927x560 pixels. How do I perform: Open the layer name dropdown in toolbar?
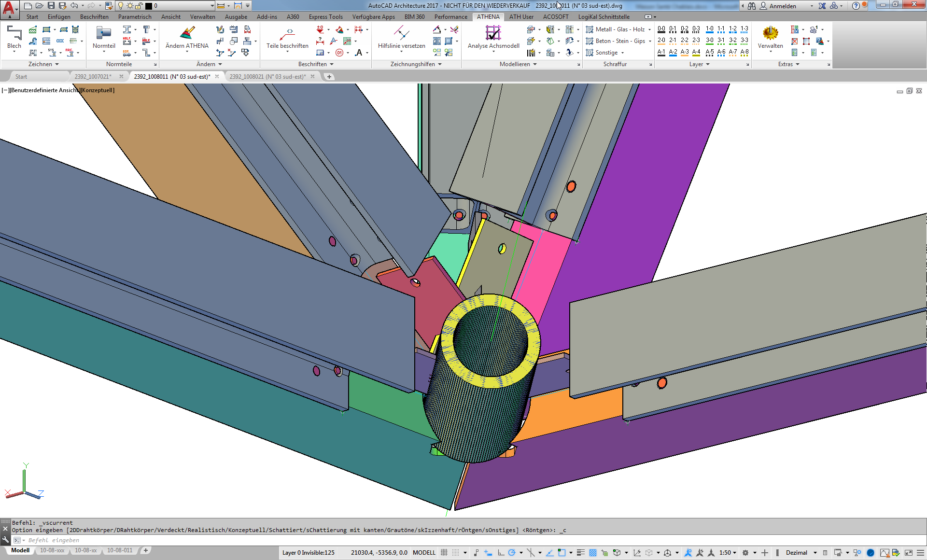click(212, 6)
